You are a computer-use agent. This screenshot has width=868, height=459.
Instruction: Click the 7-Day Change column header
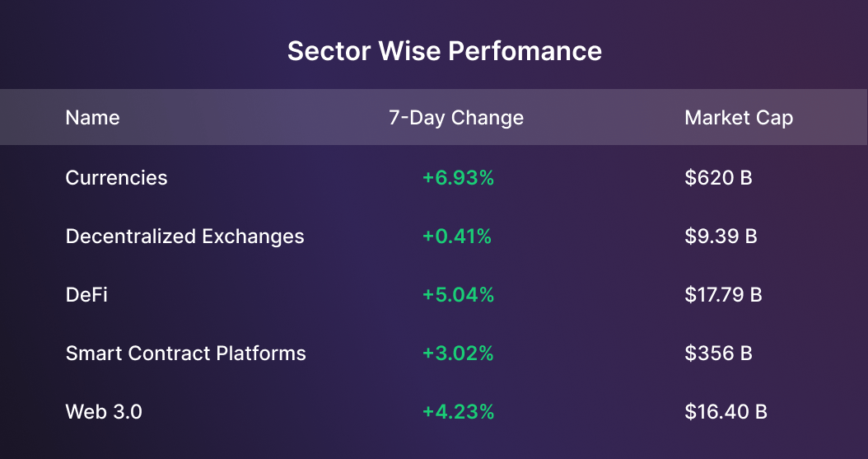point(456,118)
